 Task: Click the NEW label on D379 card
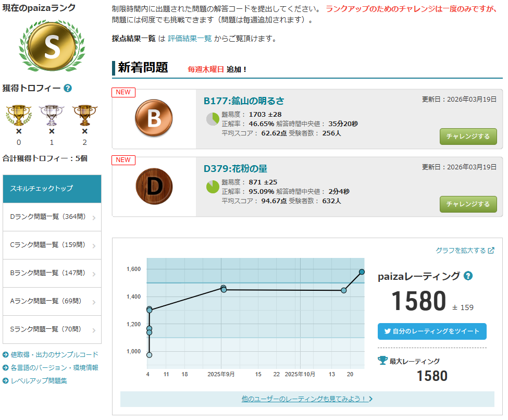tap(123, 160)
